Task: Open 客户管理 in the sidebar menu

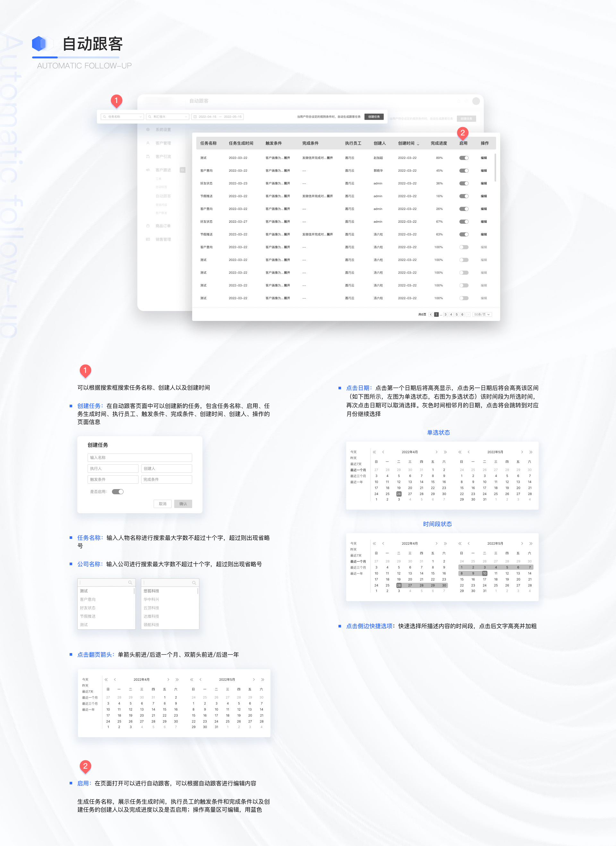Action: [x=163, y=143]
